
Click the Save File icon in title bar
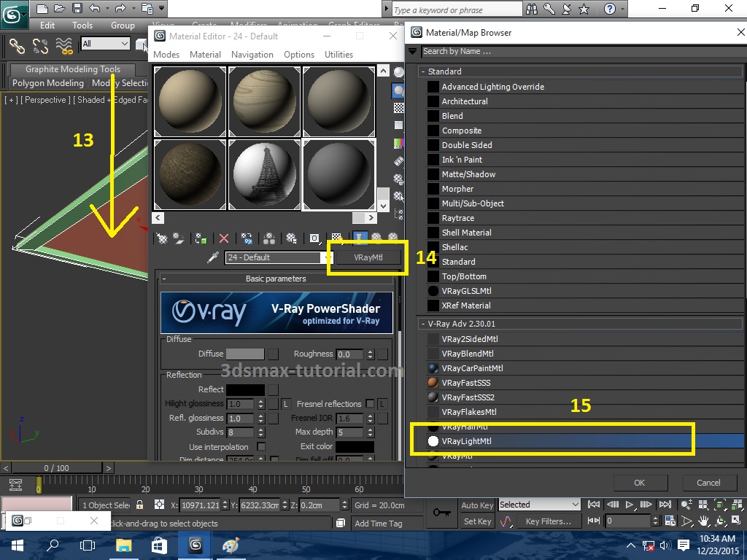point(77,8)
